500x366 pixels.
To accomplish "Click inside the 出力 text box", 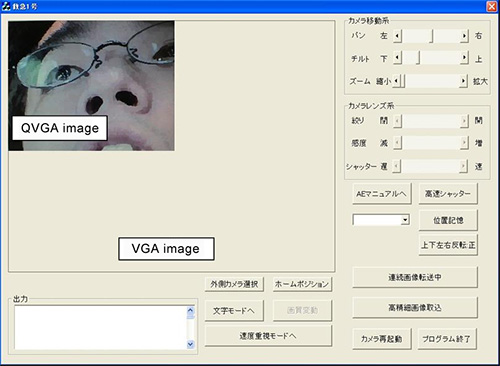I will (101, 328).
